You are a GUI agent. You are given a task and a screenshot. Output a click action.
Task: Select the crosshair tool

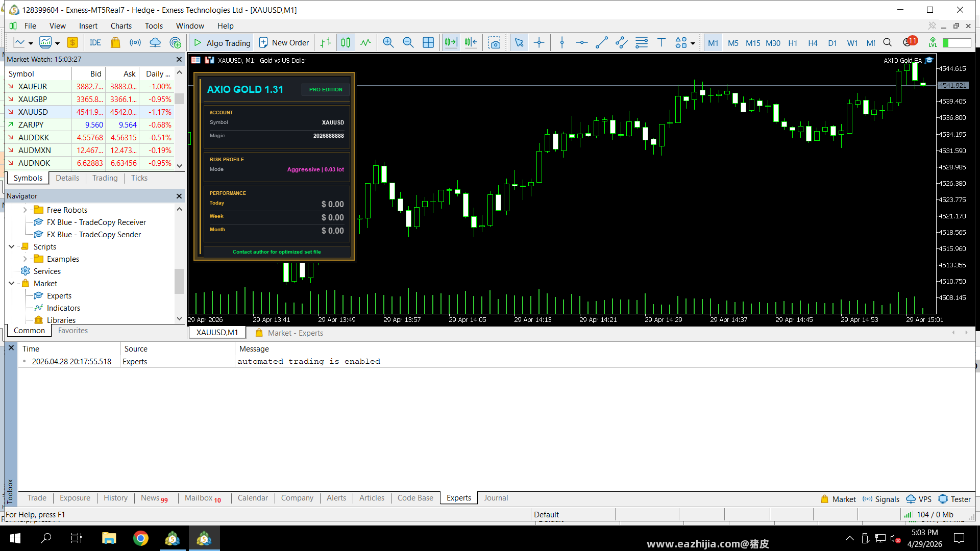point(539,43)
